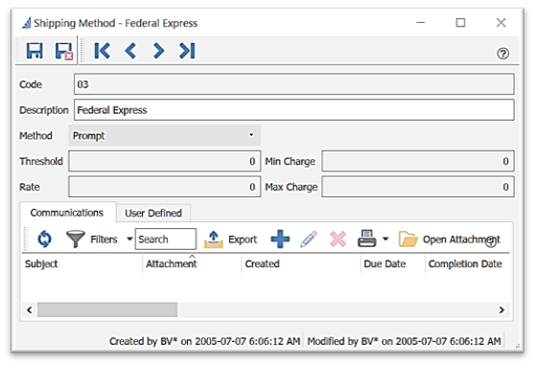Click the Filters funnel icon
This screenshot has width=535, height=366.
point(75,239)
